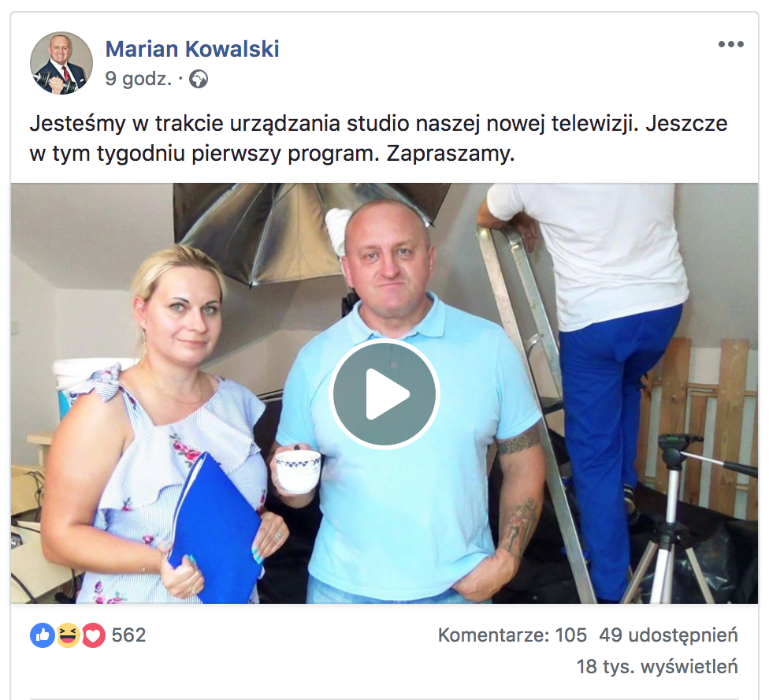Click the blue thumbs-up Like reaction icon
This screenshot has height=700, width=769.
point(43,635)
